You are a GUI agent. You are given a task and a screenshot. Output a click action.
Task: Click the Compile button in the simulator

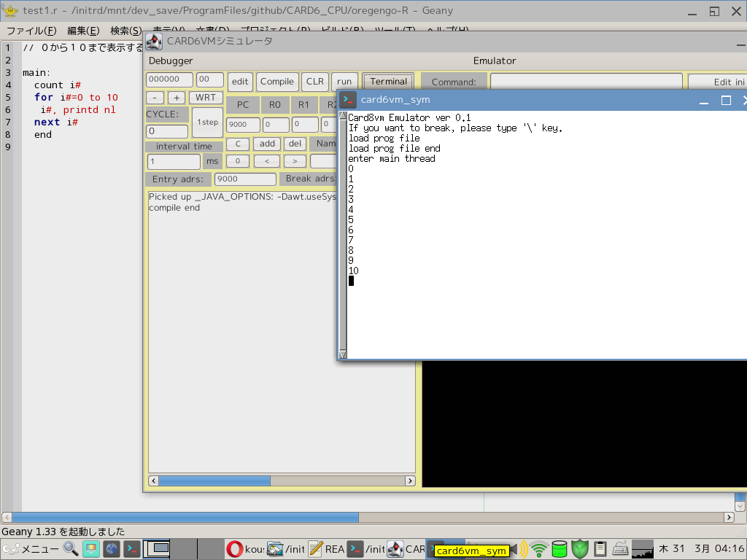(x=276, y=82)
